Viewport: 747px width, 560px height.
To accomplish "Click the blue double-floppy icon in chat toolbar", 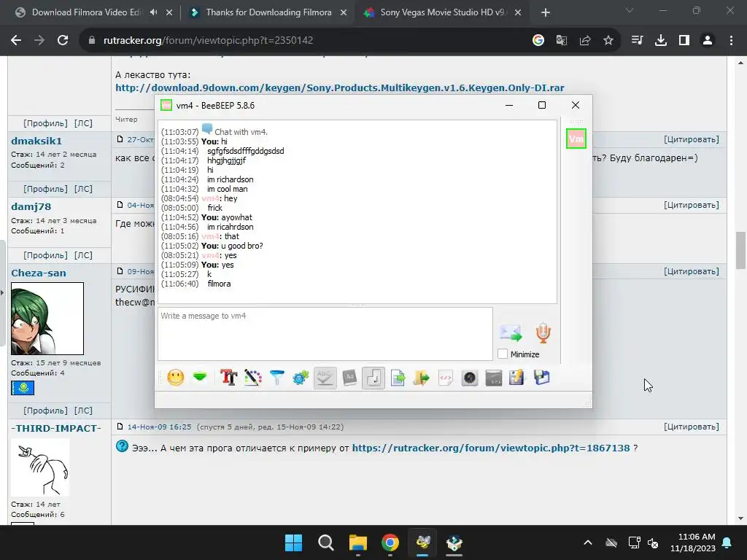I will click(x=542, y=378).
